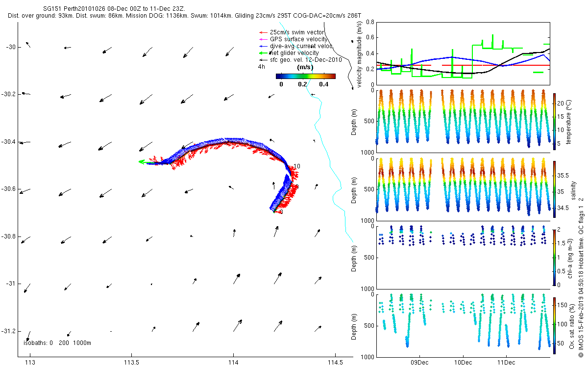The image size is (588, 368).
Task: Click the Ox. sat. ratio (%) colorbar
Action: pos(554,326)
